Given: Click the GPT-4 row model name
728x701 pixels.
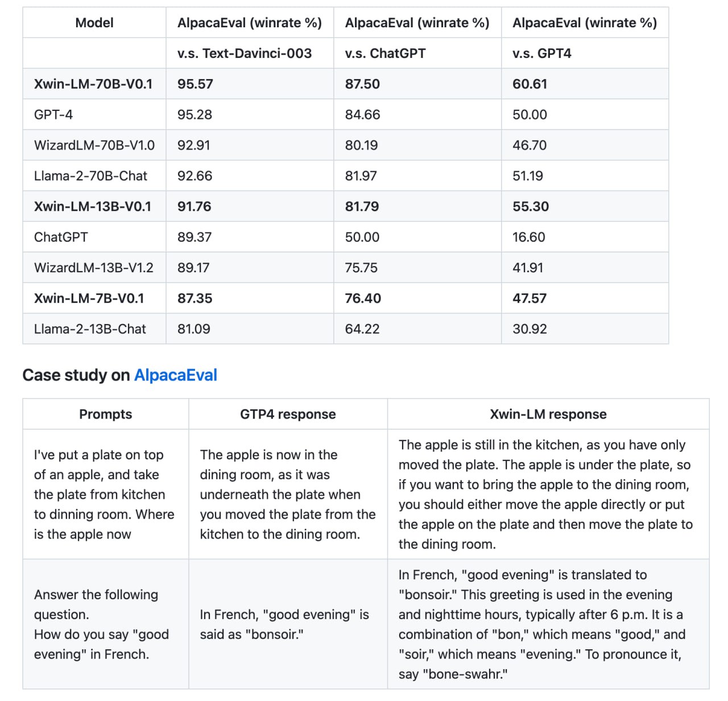Looking at the screenshot, I should coord(53,115).
